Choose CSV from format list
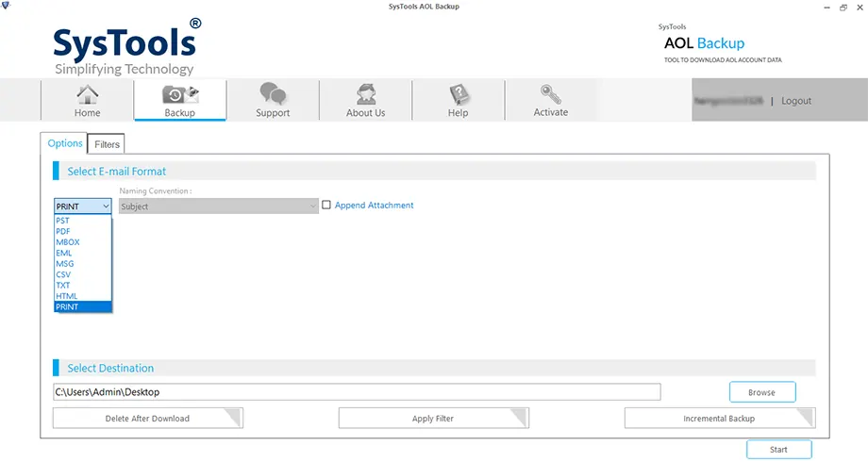868x462 pixels. [x=83, y=274]
